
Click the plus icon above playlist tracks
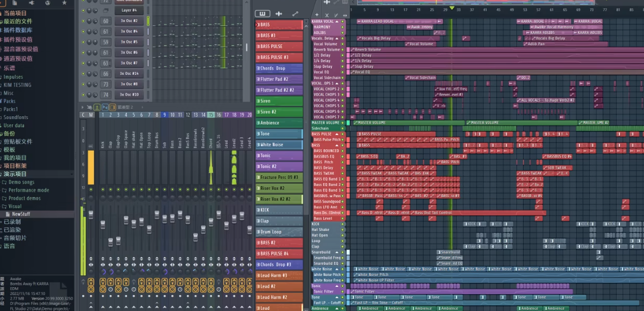317,15
